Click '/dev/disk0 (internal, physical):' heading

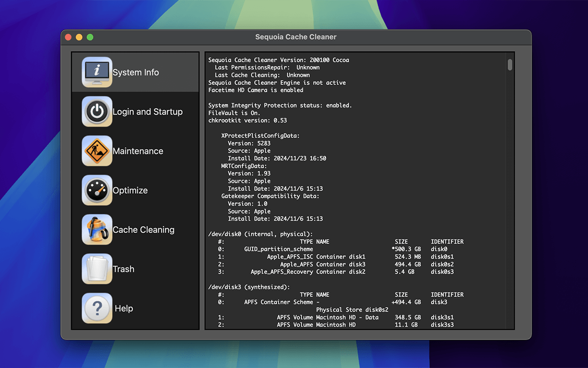(261, 234)
